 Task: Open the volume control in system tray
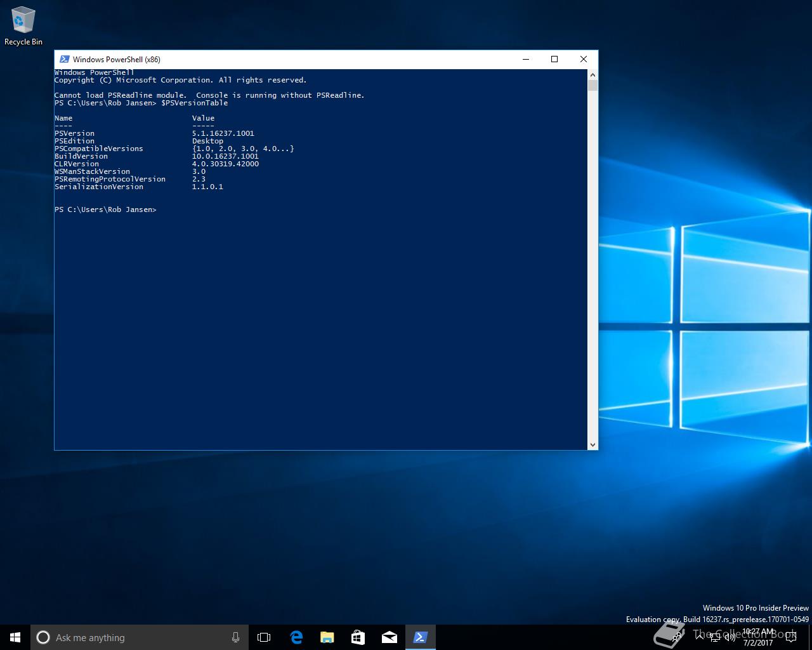(x=730, y=637)
